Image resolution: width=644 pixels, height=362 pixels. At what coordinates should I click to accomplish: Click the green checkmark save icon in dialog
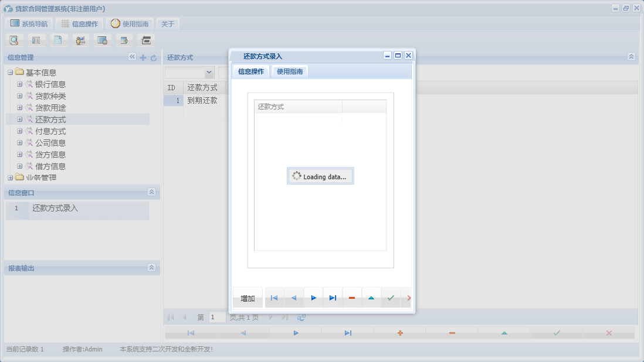pyautogui.click(x=391, y=298)
